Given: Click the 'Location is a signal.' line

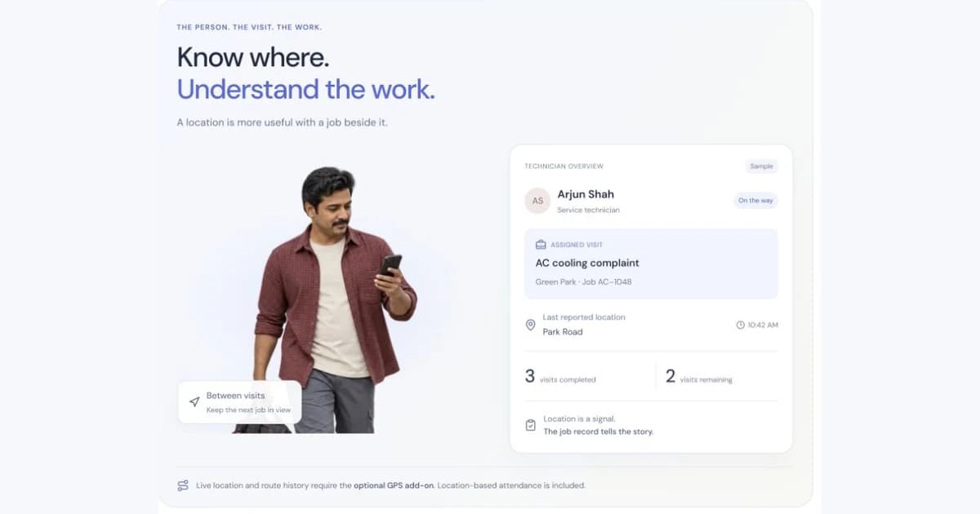Looking at the screenshot, I should click(579, 419).
